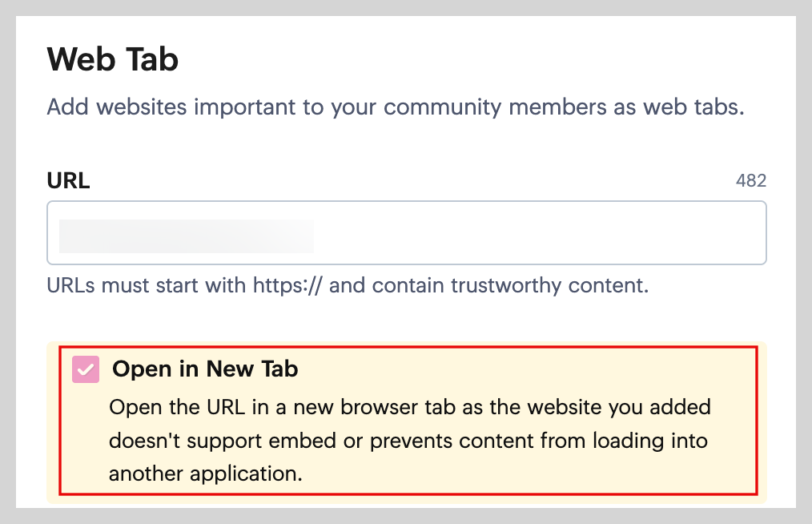
Task: Click the white checkmark icon in the pink box
Action: 86,369
